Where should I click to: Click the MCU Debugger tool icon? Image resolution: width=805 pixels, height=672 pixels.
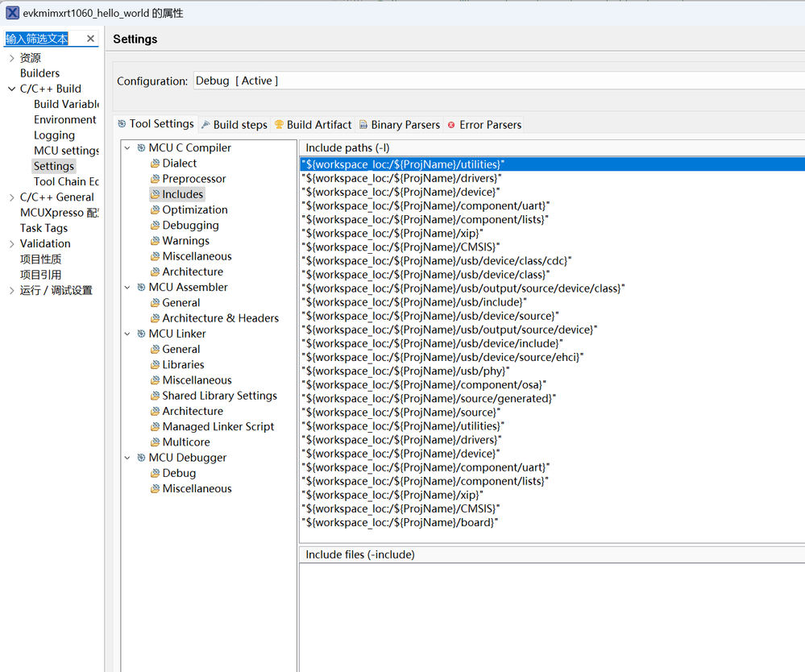(141, 458)
